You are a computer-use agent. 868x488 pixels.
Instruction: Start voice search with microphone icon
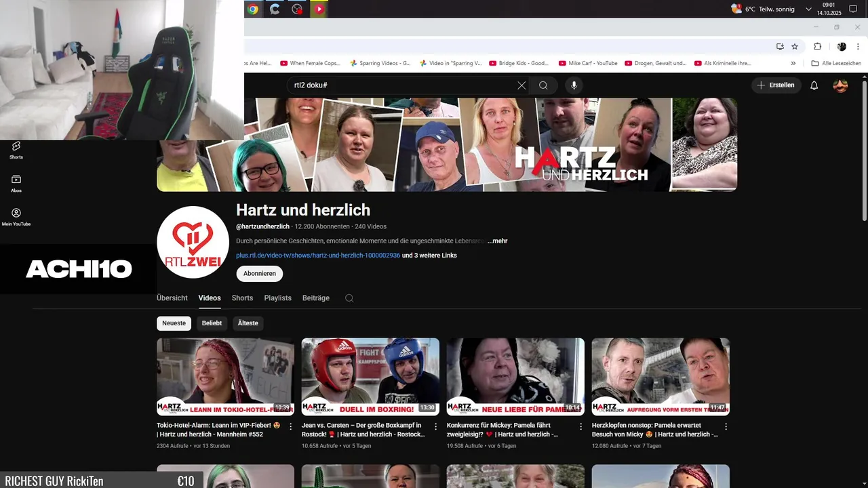click(574, 85)
